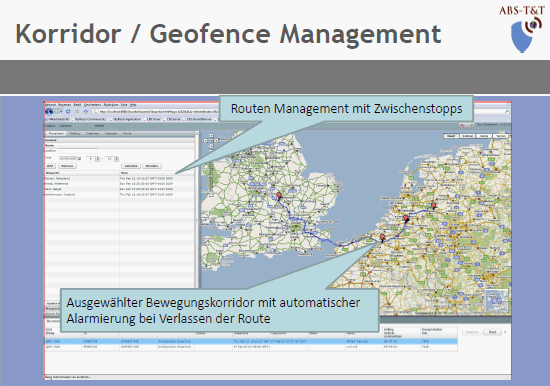Click the Calculate route button
550x386 pixels.
tap(131, 166)
